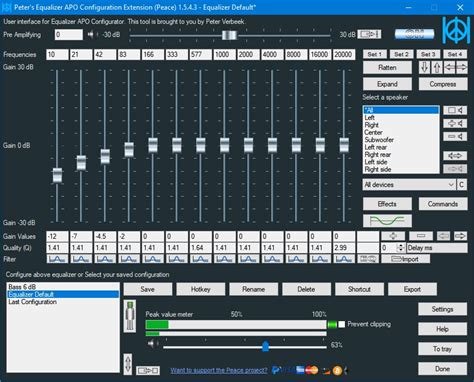
Task: Select Left rear in the speaker list
Action: click(x=401, y=147)
